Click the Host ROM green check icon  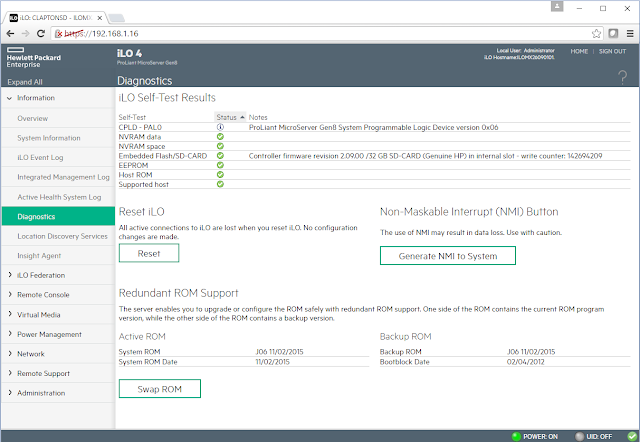pos(220,175)
